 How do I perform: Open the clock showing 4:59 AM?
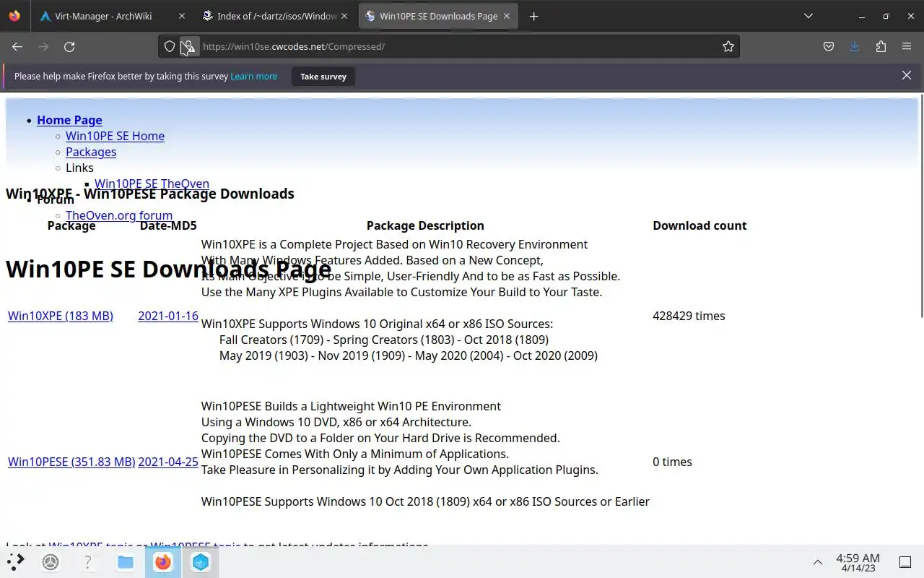(858, 561)
